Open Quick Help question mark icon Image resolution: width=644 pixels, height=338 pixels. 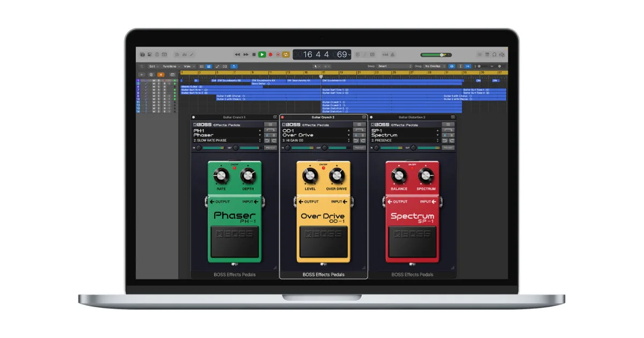click(x=157, y=55)
